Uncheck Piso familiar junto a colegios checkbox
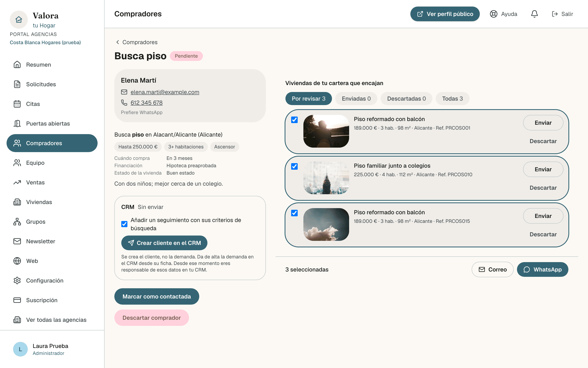 pyautogui.click(x=294, y=166)
